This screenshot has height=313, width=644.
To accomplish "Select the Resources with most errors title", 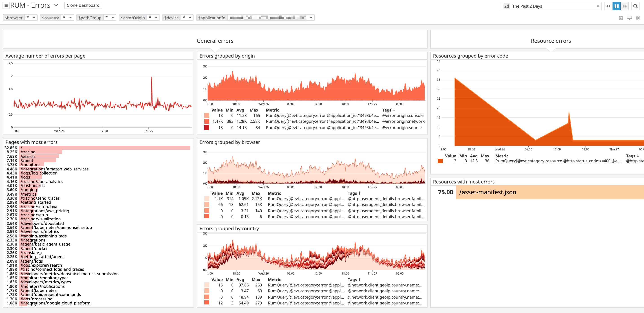I will (x=464, y=182).
